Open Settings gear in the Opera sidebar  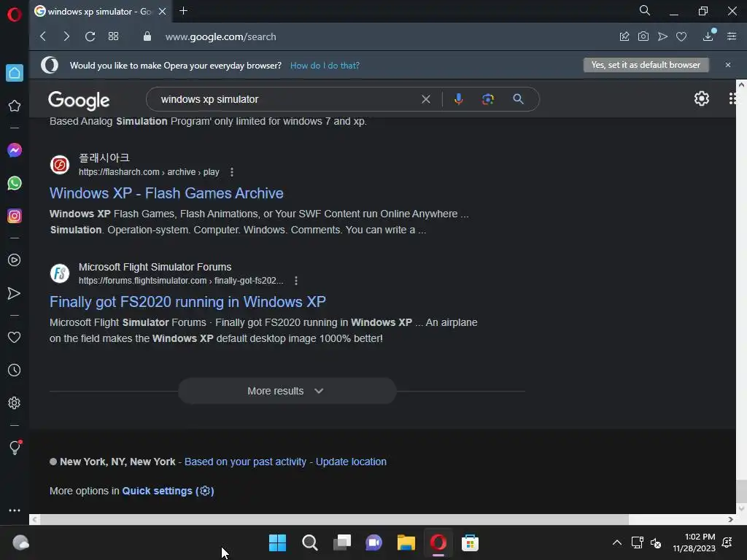15,402
